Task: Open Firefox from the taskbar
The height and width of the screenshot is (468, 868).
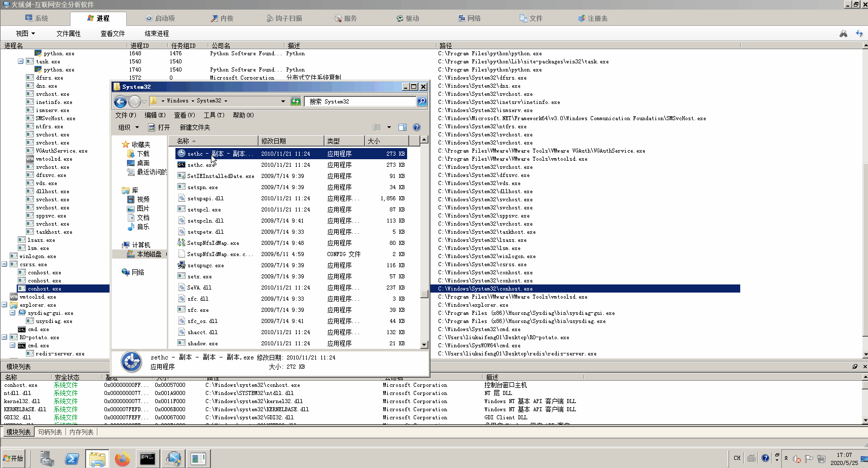Action: (122, 459)
